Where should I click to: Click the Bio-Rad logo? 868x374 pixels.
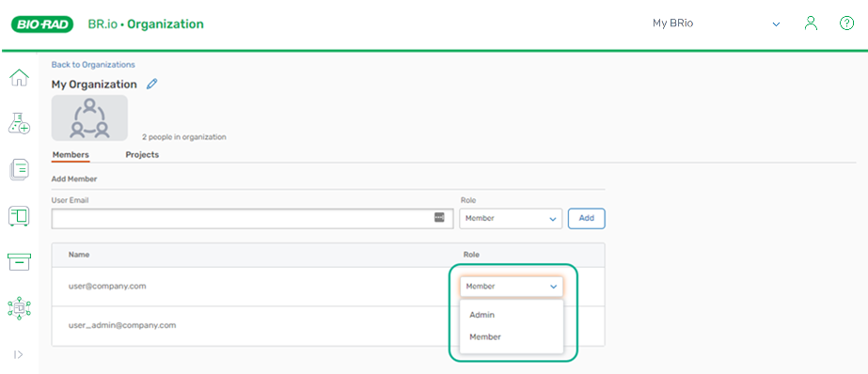pos(42,24)
